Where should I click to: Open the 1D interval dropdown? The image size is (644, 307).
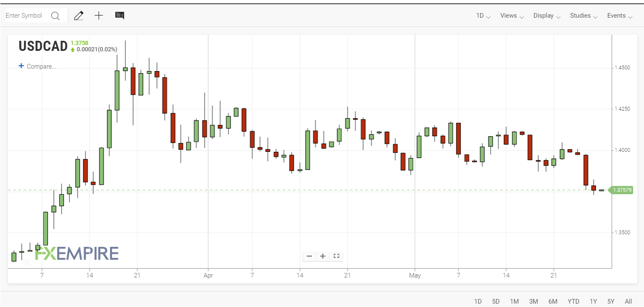pos(483,16)
